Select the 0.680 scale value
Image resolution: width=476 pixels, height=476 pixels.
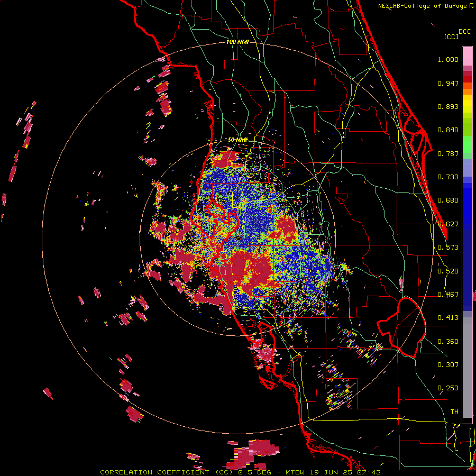448,200
